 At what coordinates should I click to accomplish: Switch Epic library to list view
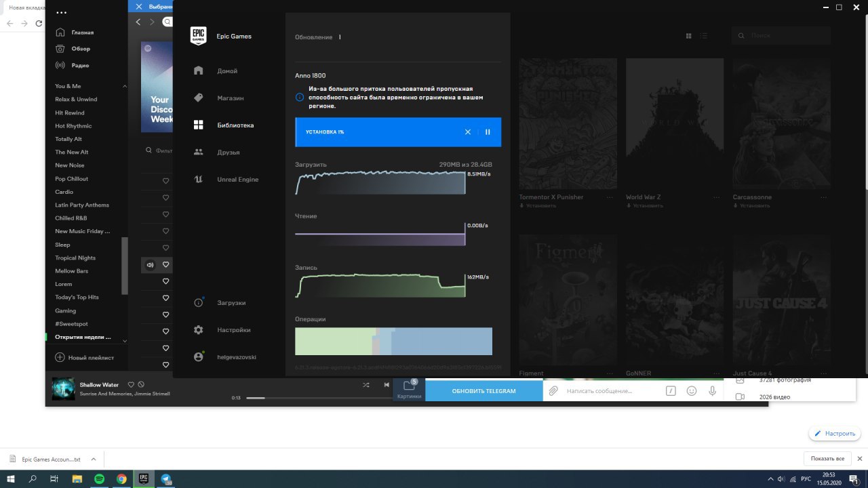[705, 36]
